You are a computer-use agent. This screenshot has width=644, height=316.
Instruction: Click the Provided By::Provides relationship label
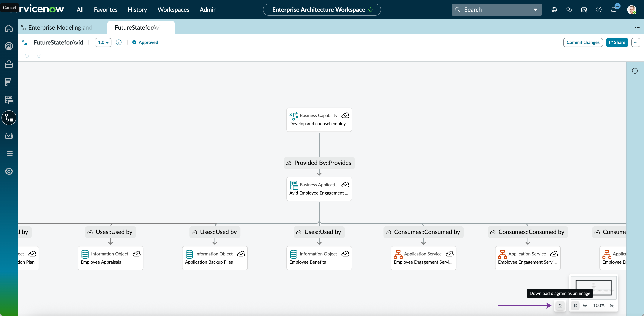319,163
